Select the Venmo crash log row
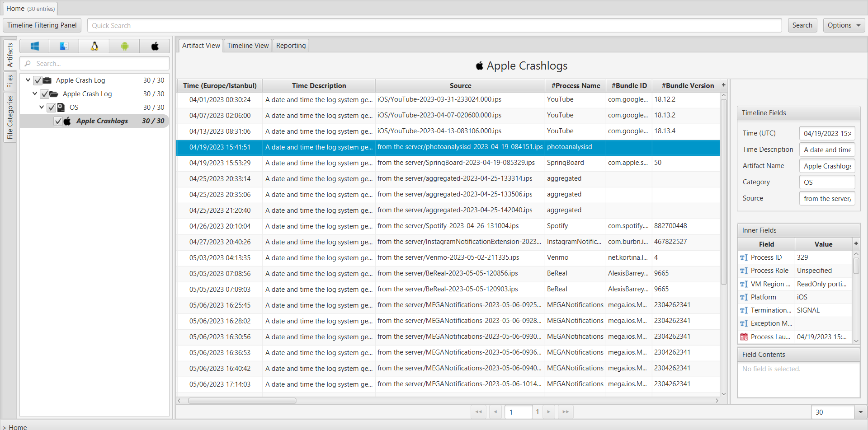This screenshot has width=868, height=430. (x=448, y=257)
